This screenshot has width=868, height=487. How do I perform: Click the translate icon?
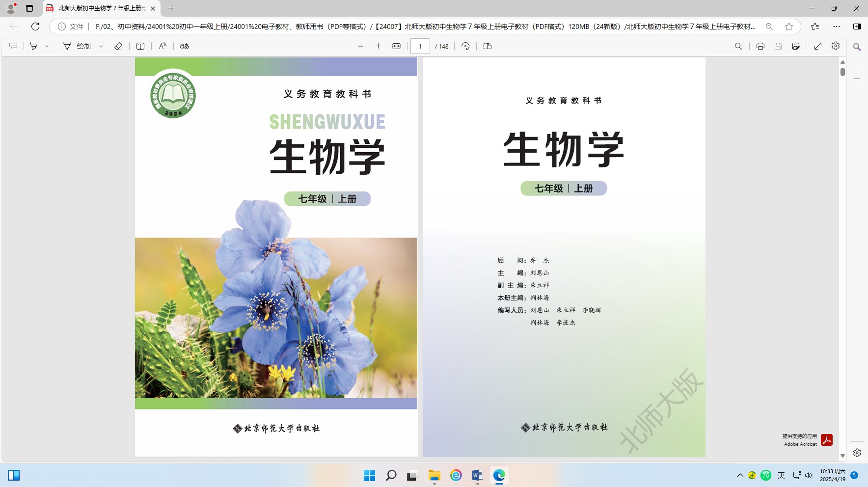tap(184, 46)
